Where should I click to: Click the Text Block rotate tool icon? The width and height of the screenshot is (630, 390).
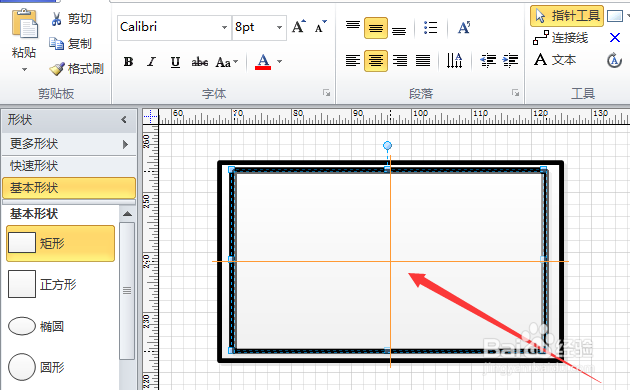click(x=614, y=60)
